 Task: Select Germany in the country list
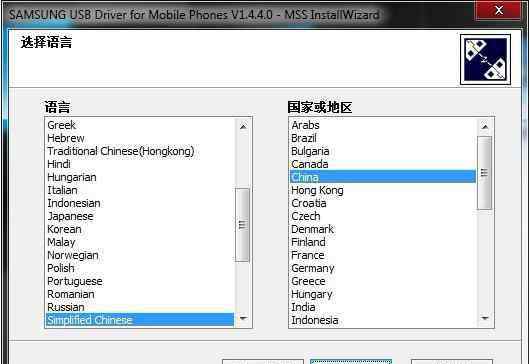pyautogui.click(x=313, y=268)
